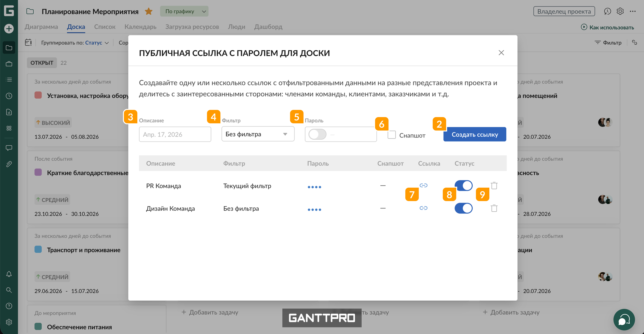Click the Обеспечение питания task title
This screenshot has width=644, height=334.
pos(79,327)
